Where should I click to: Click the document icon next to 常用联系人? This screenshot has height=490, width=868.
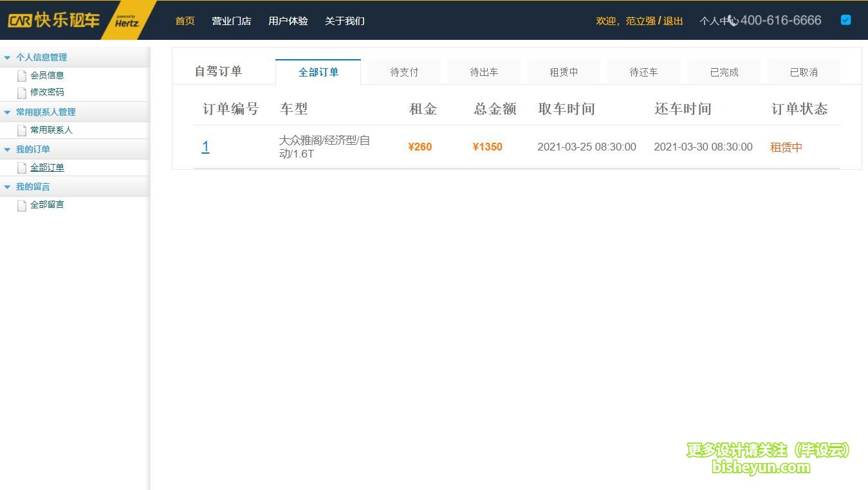21,130
